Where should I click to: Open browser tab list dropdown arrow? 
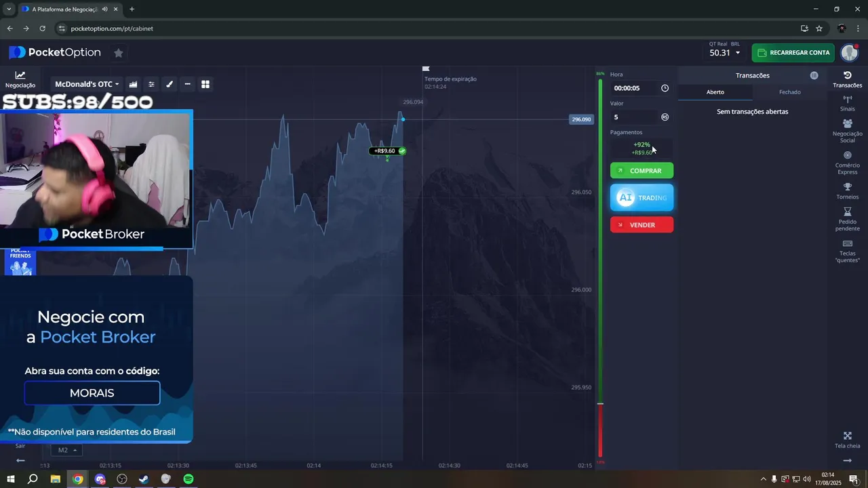9,9
